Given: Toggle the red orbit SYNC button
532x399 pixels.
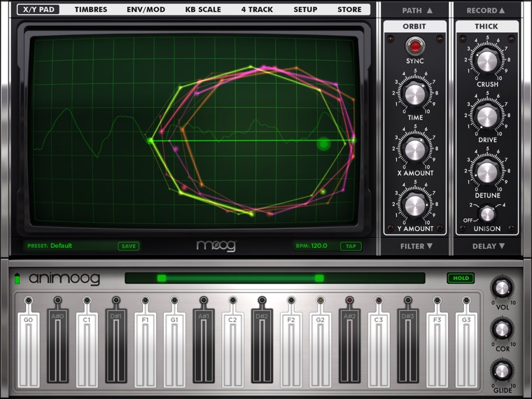Looking at the screenshot, I should point(415,46).
